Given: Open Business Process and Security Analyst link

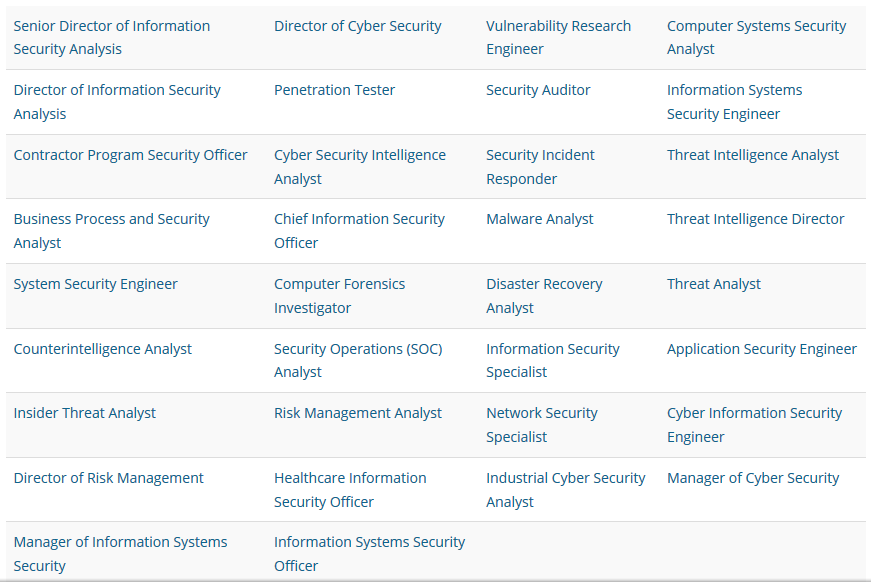Looking at the screenshot, I should [112, 230].
